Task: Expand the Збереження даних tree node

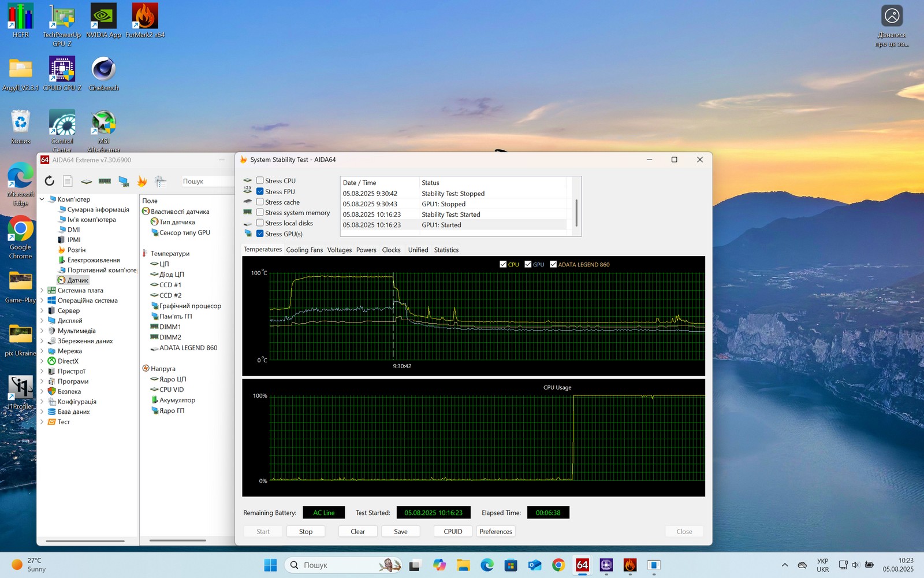Action: pyautogui.click(x=42, y=341)
